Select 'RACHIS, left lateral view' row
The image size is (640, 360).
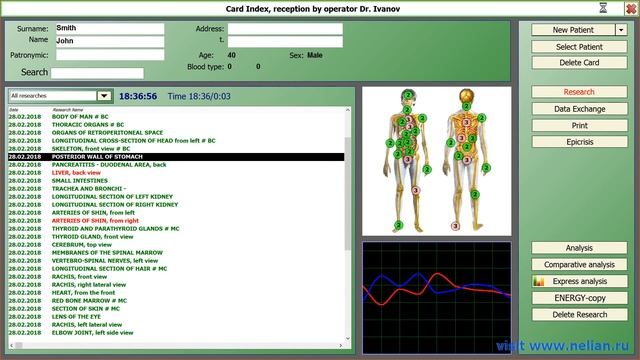click(176, 324)
